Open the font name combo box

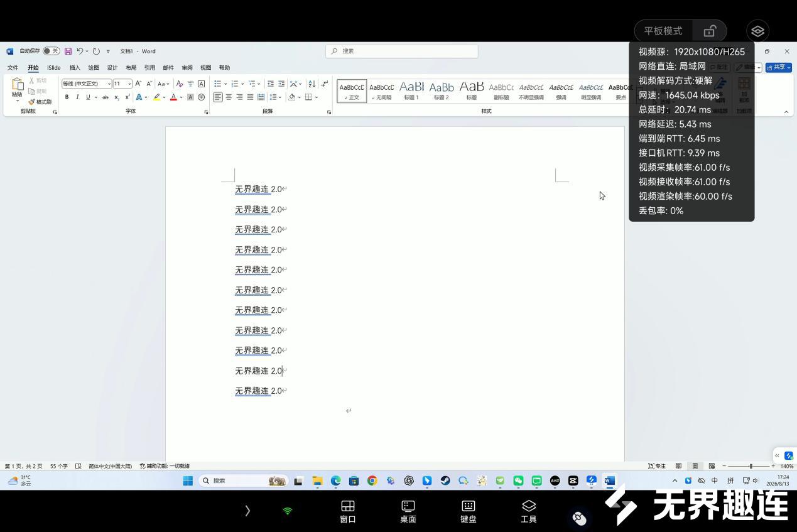[x=86, y=84]
